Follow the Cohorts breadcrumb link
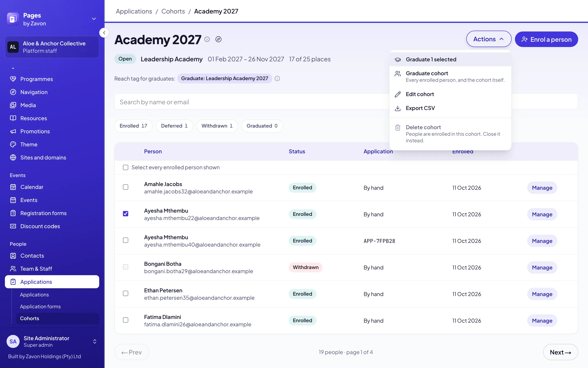Viewport: 588px width, 368px height. [173, 11]
